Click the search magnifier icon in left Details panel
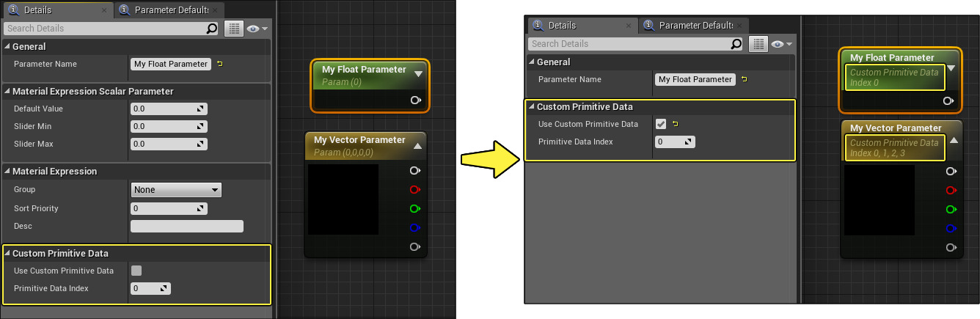 click(212, 29)
